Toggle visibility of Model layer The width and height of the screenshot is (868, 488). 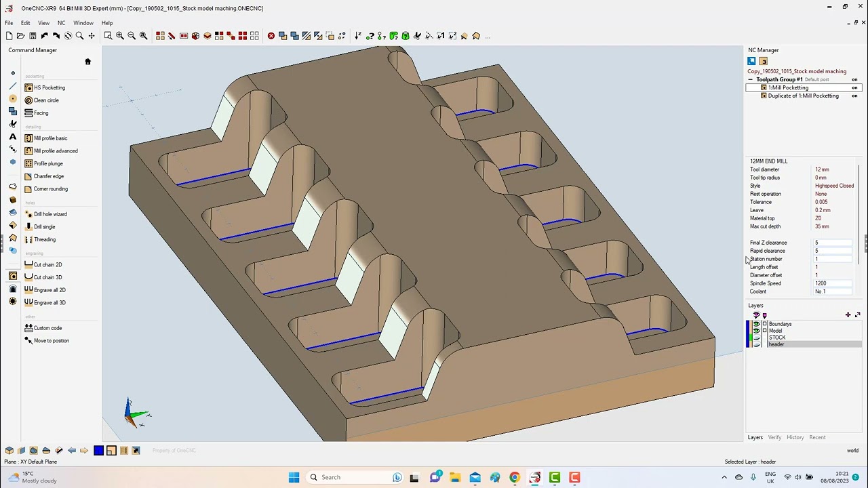pyautogui.click(x=756, y=331)
